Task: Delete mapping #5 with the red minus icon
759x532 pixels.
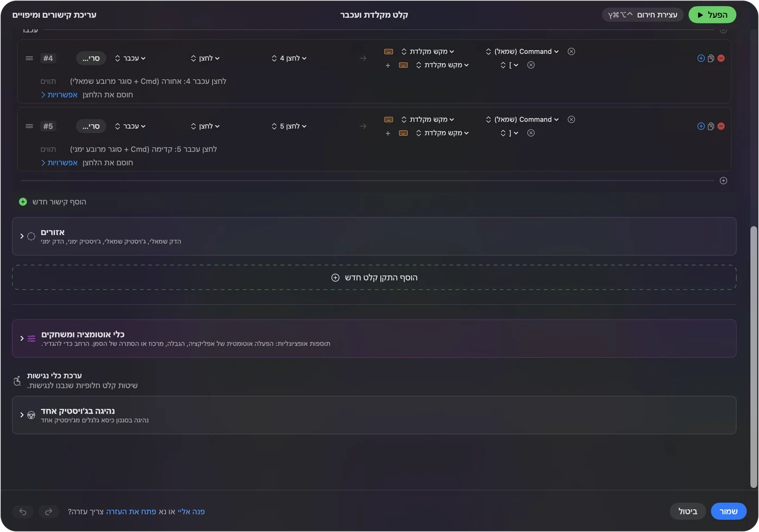Action: coord(721,126)
